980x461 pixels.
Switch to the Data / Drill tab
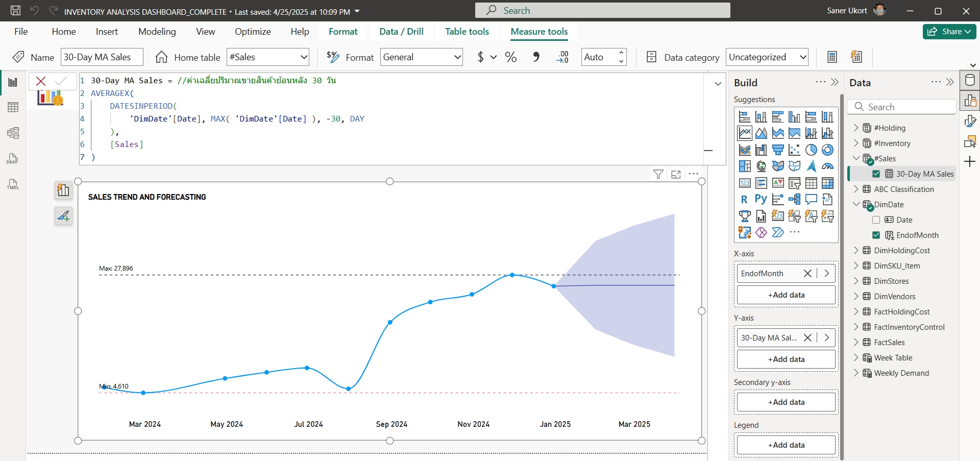click(401, 32)
